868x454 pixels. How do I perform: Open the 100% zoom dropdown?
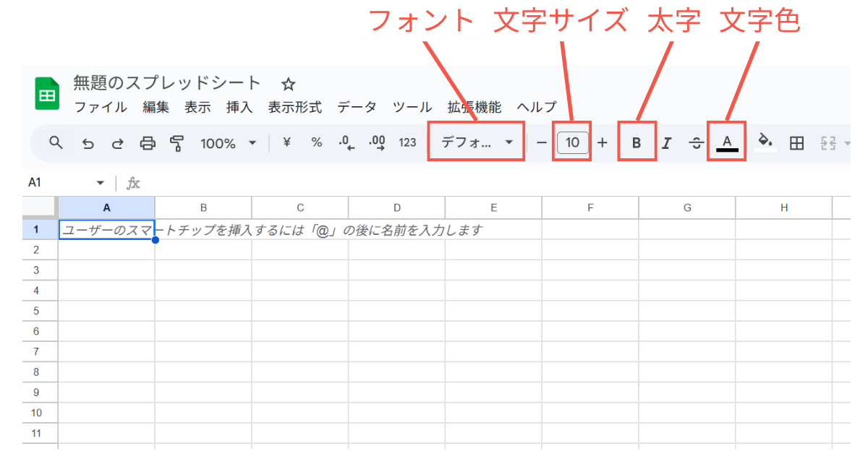tap(228, 143)
